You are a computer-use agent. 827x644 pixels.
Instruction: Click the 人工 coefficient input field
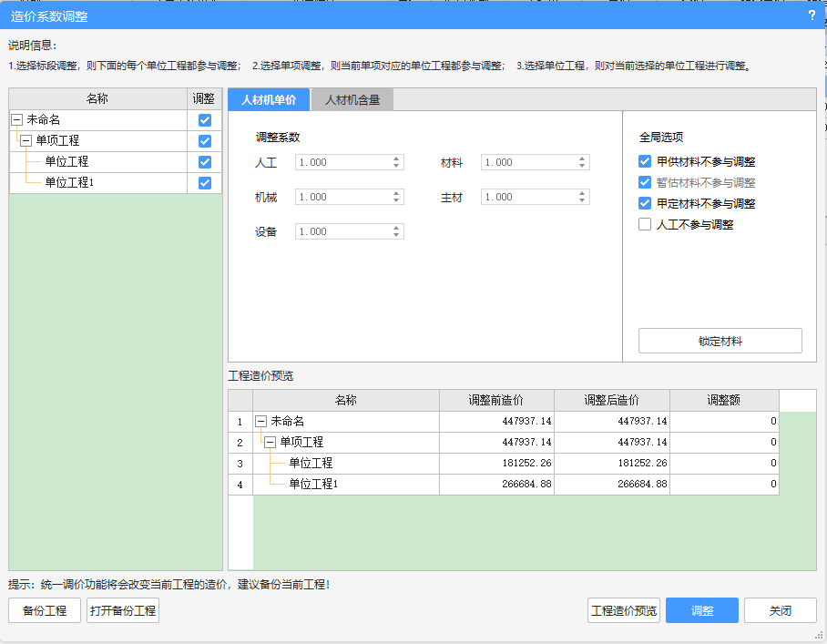(342, 162)
